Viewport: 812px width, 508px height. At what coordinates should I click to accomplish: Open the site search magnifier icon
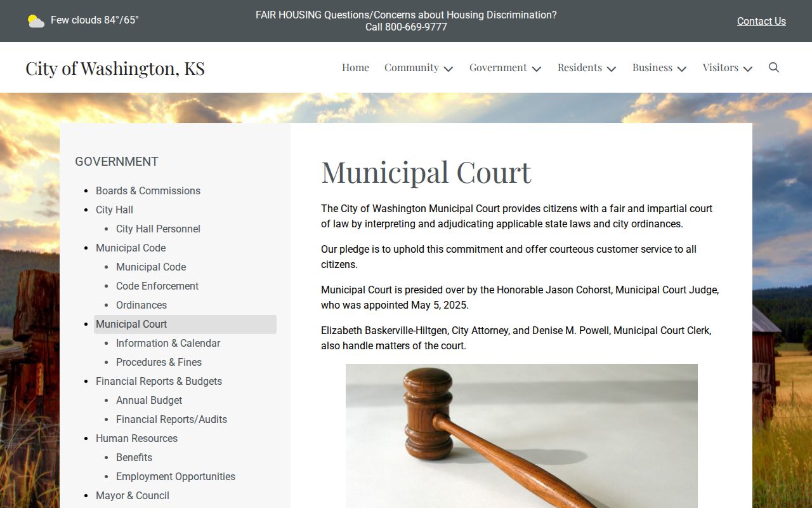774,67
